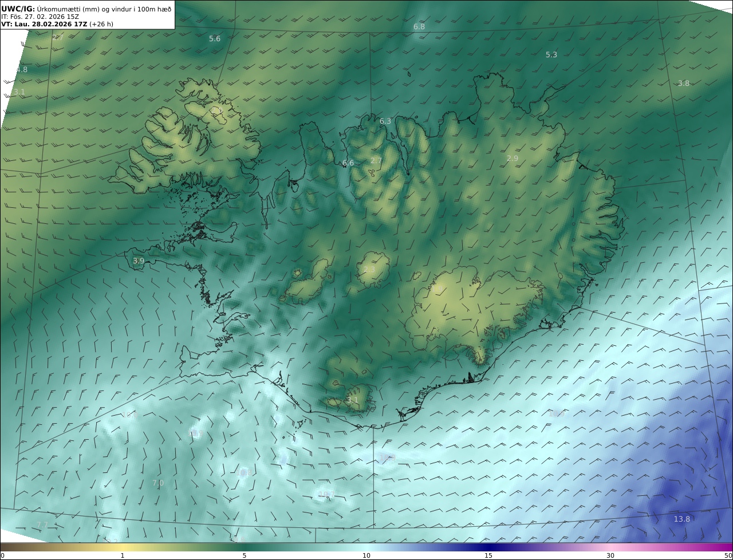
Task: Click the "UWC/IG" map title text
Action: 18,9
